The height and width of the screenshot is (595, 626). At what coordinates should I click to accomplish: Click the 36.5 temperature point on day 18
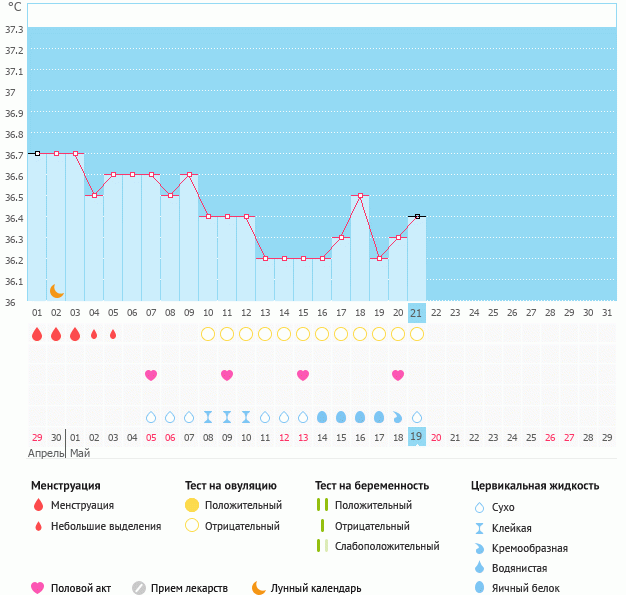(360, 195)
